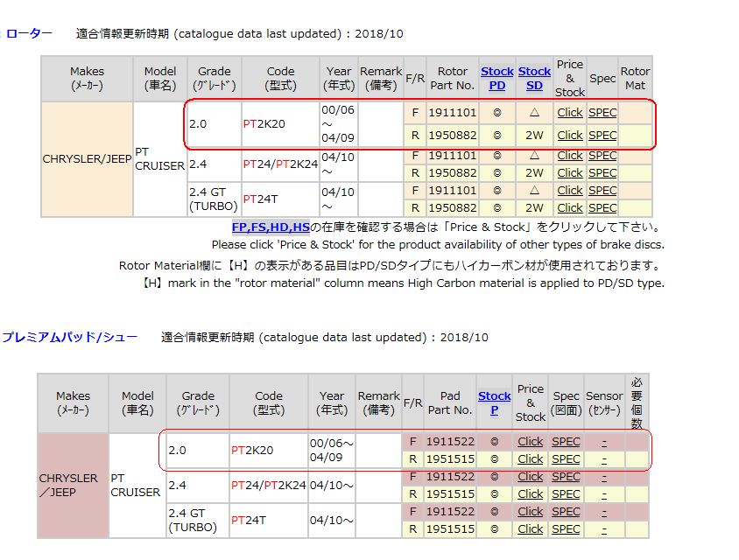The width and height of the screenshot is (739, 560).
Task: Follow the FP,FS,HD,HS link below the rotor table
Action: pos(271,227)
